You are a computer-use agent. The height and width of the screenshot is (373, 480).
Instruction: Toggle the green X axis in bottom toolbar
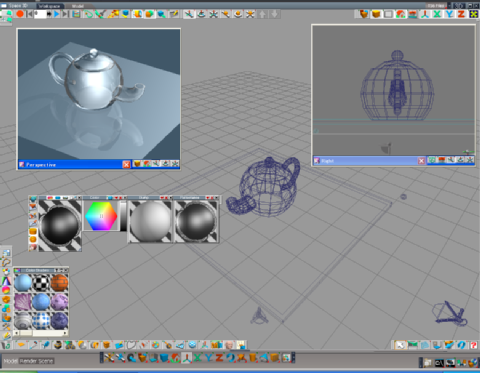[x=198, y=358]
